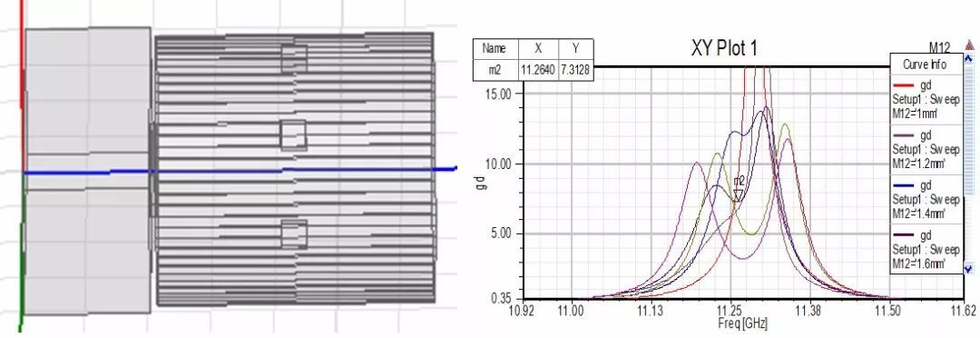Click the M12 label above the legend
This screenshot has width=980, height=338.
(x=939, y=48)
